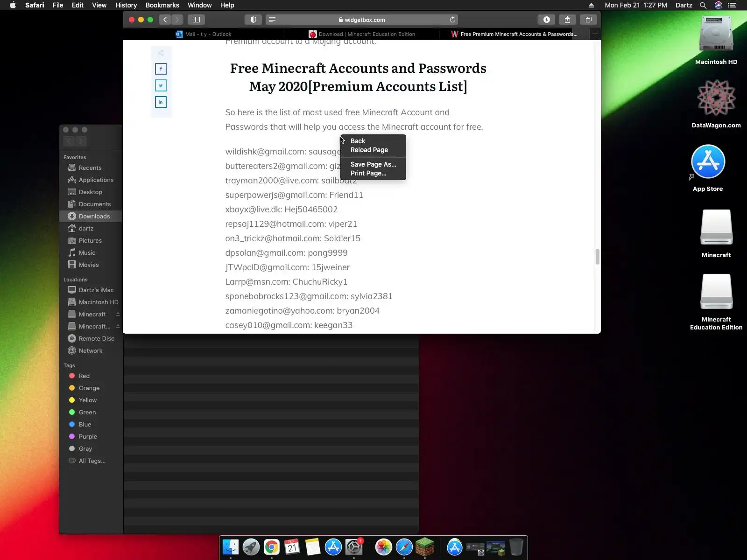Select Documents in the Finder sidebar

[x=91, y=204]
